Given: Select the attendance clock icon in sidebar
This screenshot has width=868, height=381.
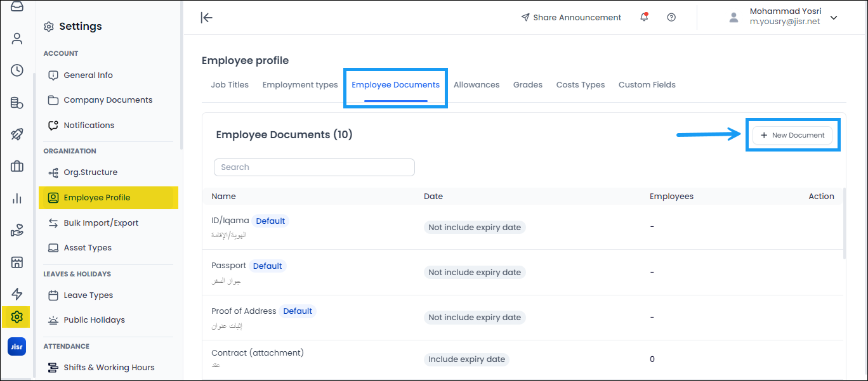Looking at the screenshot, I should 16,70.
